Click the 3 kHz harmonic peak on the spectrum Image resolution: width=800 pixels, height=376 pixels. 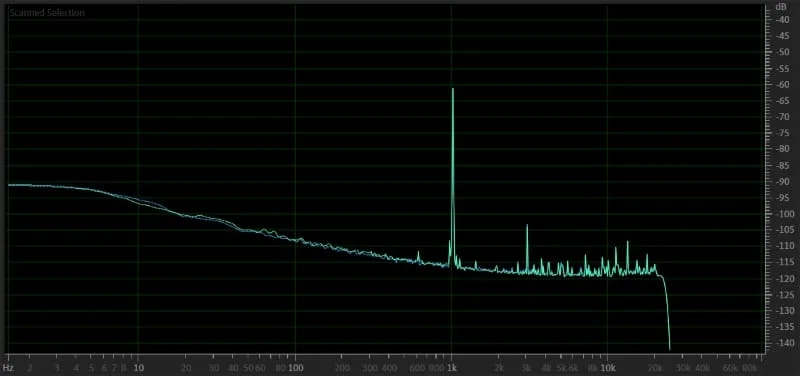pyautogui.click(x=527, y=248)
